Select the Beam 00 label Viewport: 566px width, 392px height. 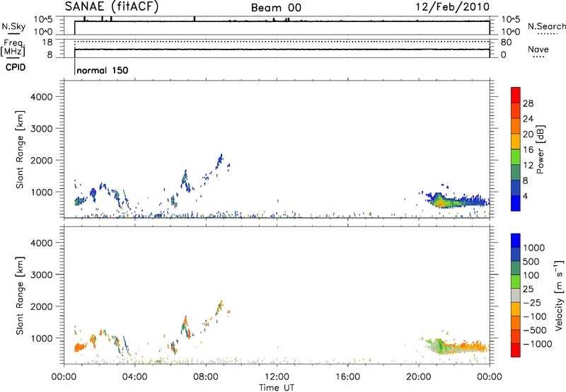(276, 8)
